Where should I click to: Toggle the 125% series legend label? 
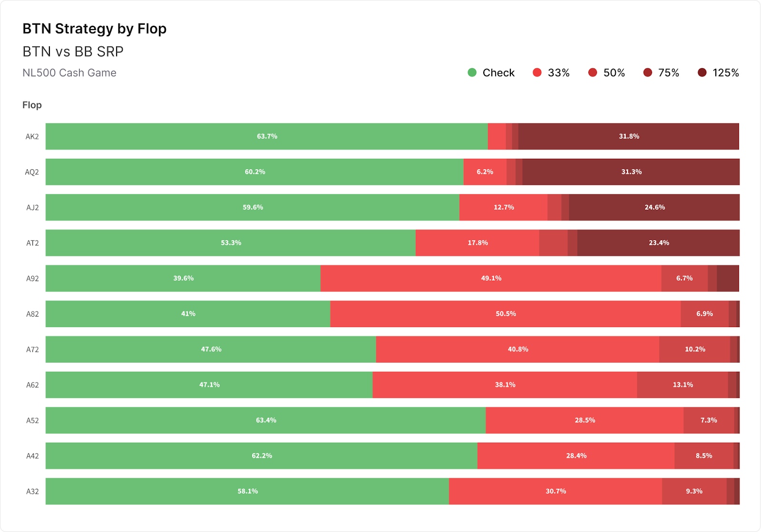(x=725, y=73)
